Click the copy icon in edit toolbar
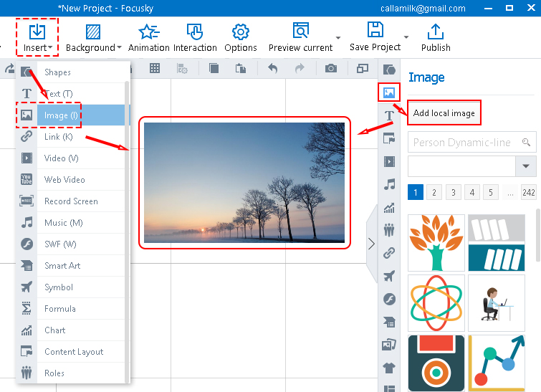This screenshot has height=392, width=541. (214, 68)
